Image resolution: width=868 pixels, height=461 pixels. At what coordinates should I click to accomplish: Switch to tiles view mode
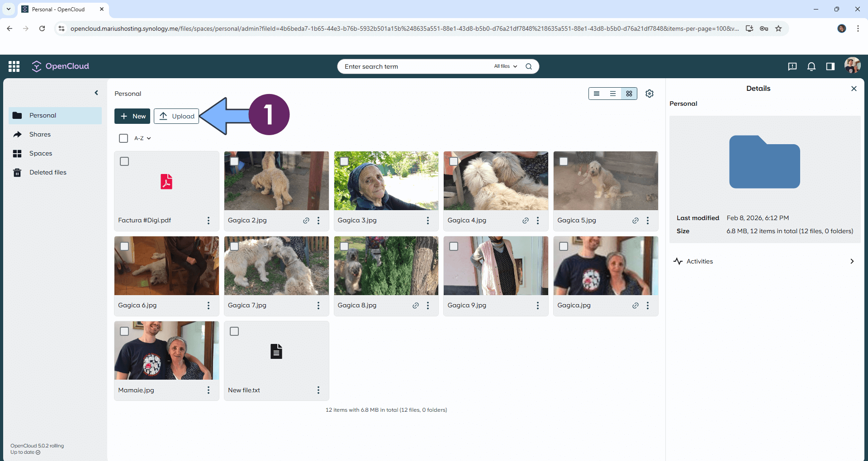[x=629, y=94]
